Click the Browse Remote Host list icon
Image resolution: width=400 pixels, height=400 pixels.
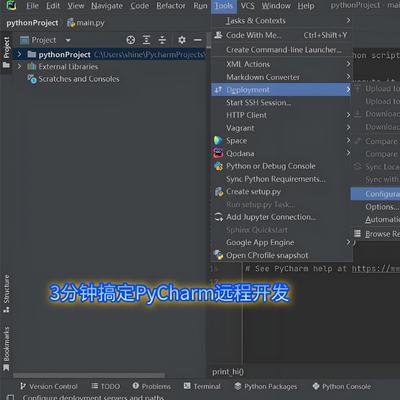coord(357,234)
